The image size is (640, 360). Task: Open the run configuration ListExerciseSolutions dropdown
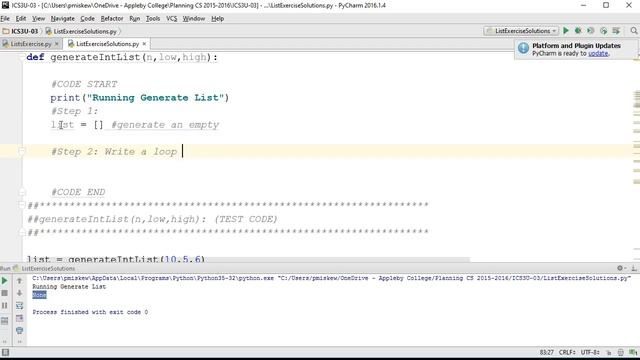(x=521, y=31)
